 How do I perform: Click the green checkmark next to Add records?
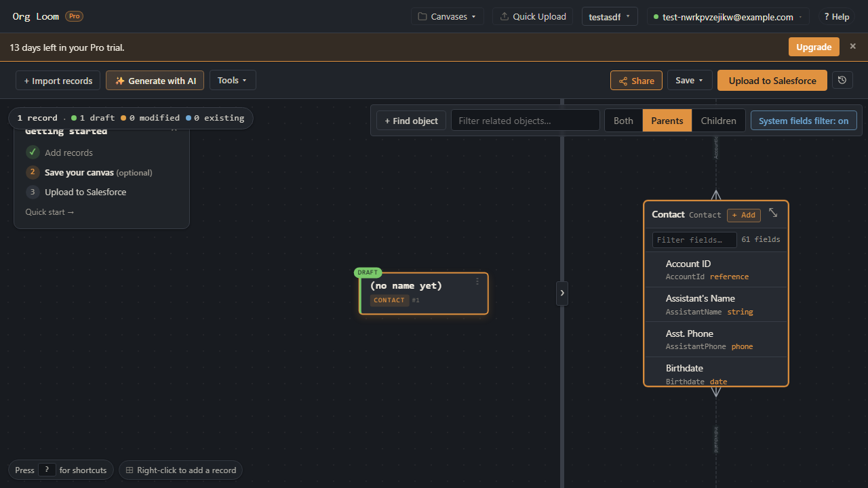33,152
